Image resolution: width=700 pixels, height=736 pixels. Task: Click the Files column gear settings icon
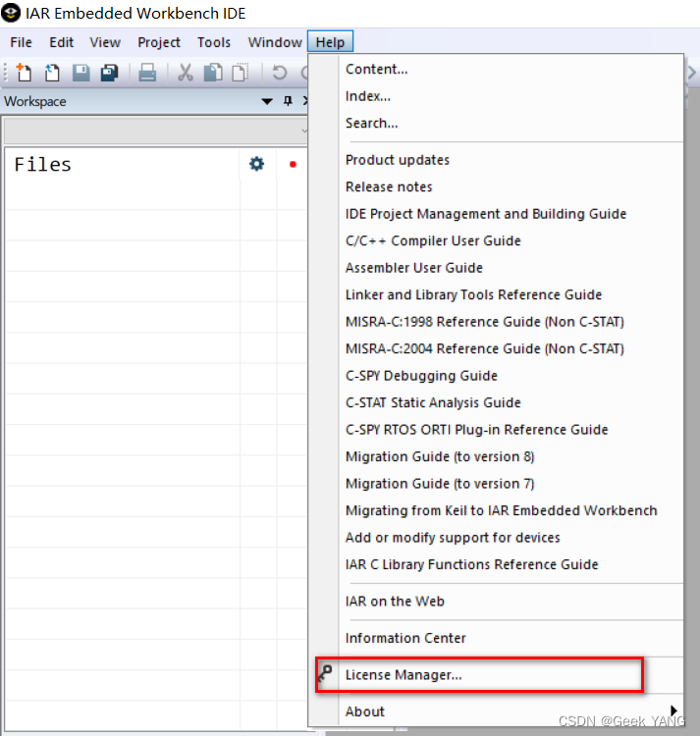pyautogui.click(x=256, y=164)
